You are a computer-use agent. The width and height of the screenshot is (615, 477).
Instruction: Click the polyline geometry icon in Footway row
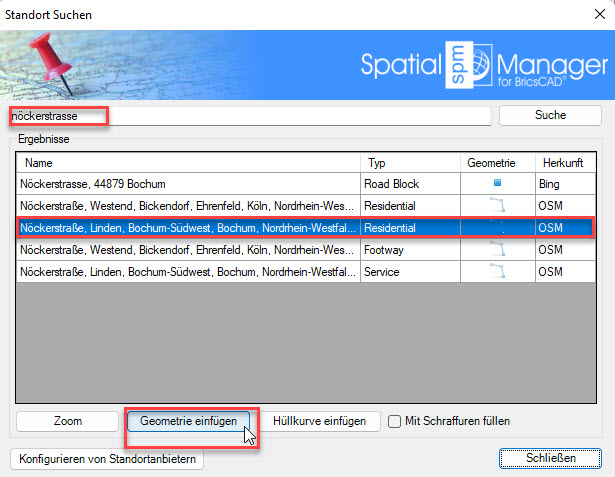pyautogui.click(x=497, y=249)
